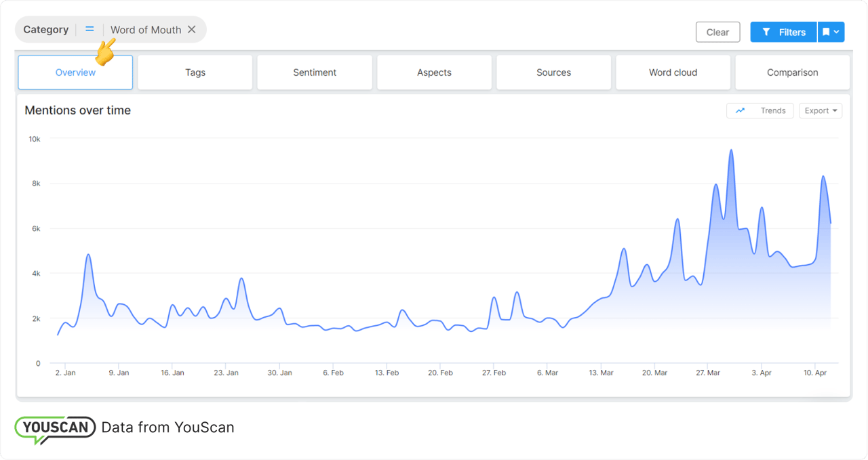Go to the Sentiment tab

point(315,72)
